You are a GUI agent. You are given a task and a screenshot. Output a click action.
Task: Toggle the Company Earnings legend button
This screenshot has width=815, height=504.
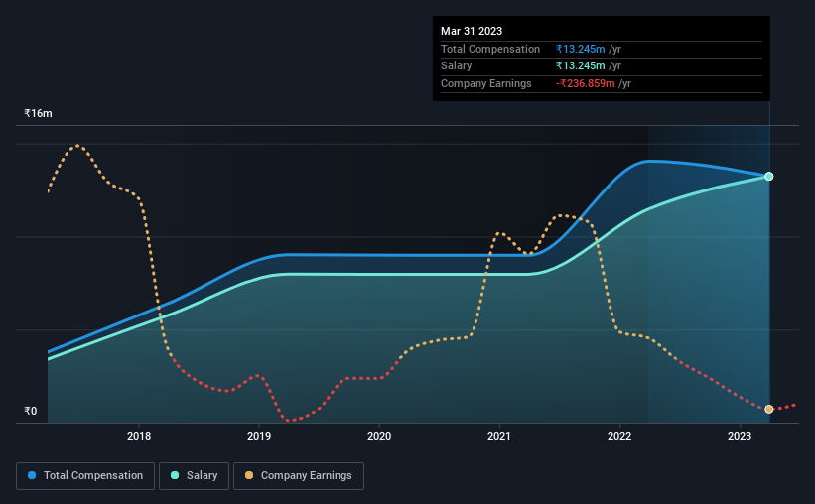(x=299, y=476)
